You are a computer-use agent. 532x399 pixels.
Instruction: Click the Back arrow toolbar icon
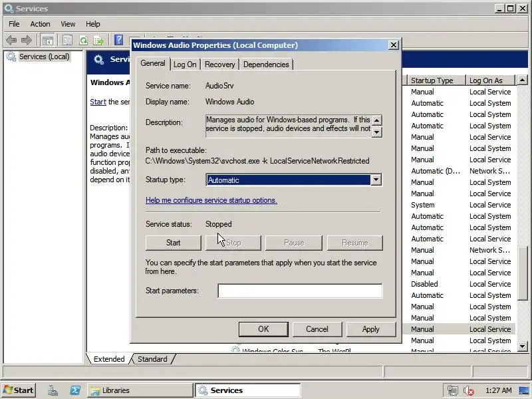(x=11, y=41)
